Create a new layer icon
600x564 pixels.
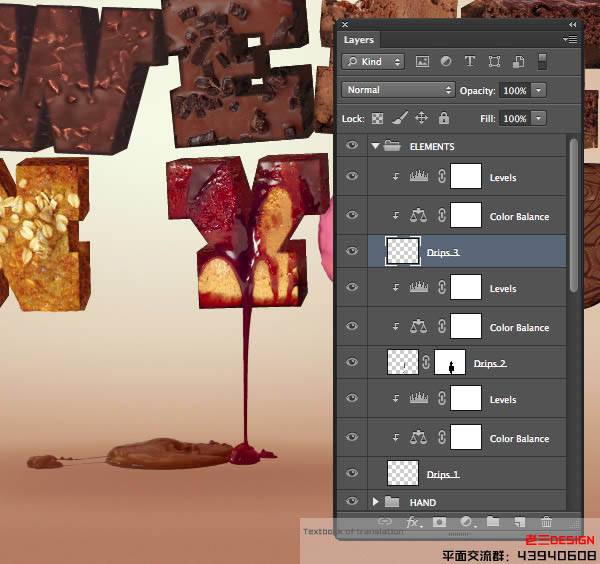coord(520,522)
